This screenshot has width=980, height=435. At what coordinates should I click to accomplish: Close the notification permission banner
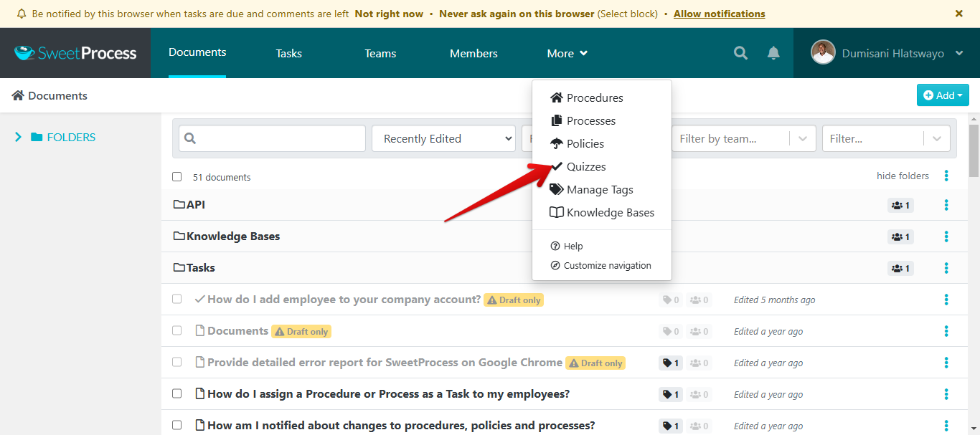959,14
